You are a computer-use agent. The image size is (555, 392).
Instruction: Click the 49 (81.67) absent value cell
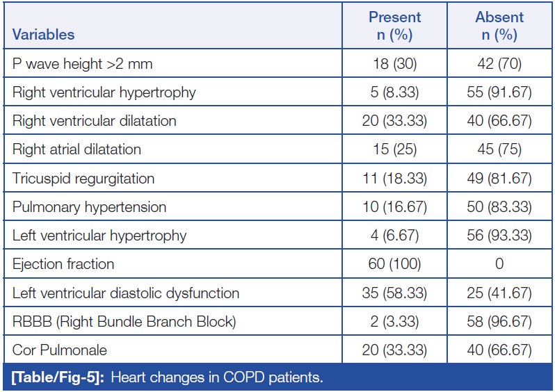coord(499,179)
